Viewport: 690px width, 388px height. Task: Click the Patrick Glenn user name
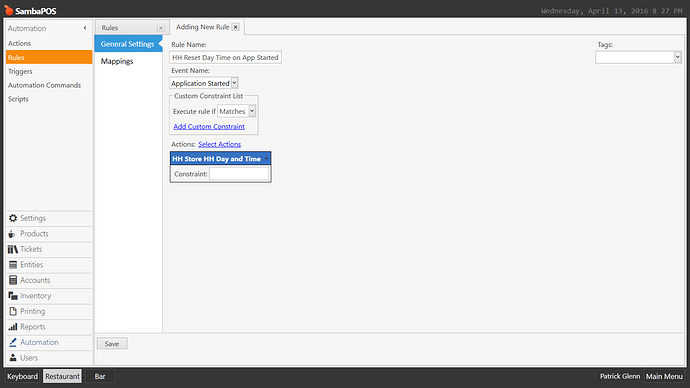pyautogui.click(x=620, y=377)
